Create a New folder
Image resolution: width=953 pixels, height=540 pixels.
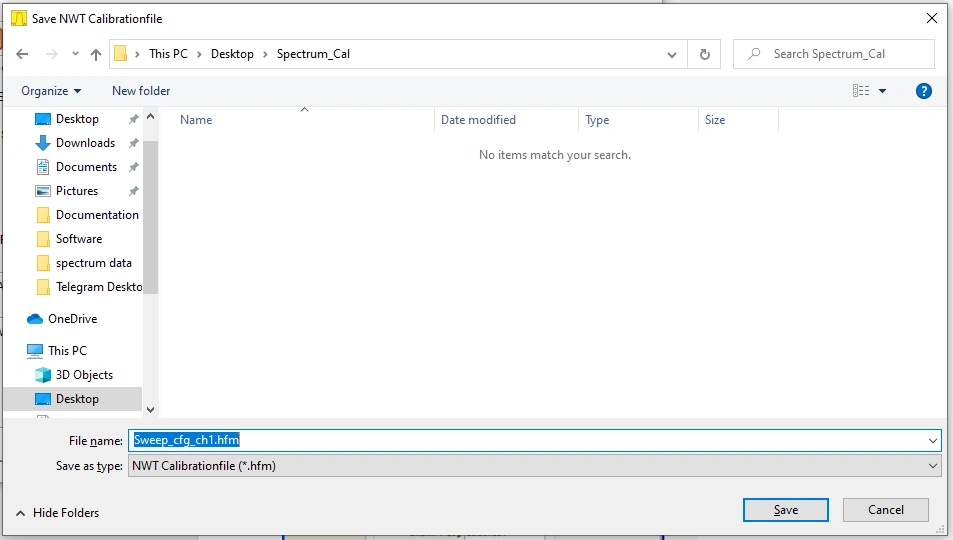pyautogui.click(x=141, y=91)
